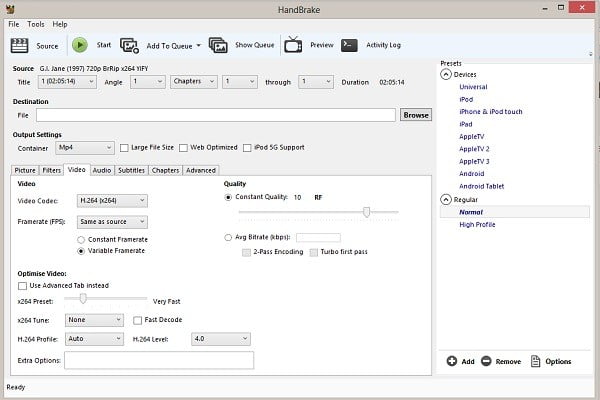This screenshot has width=600, height=400.
Task: Check the Fast Decode option
Action: pyautogui.click(x=138, y=320)
